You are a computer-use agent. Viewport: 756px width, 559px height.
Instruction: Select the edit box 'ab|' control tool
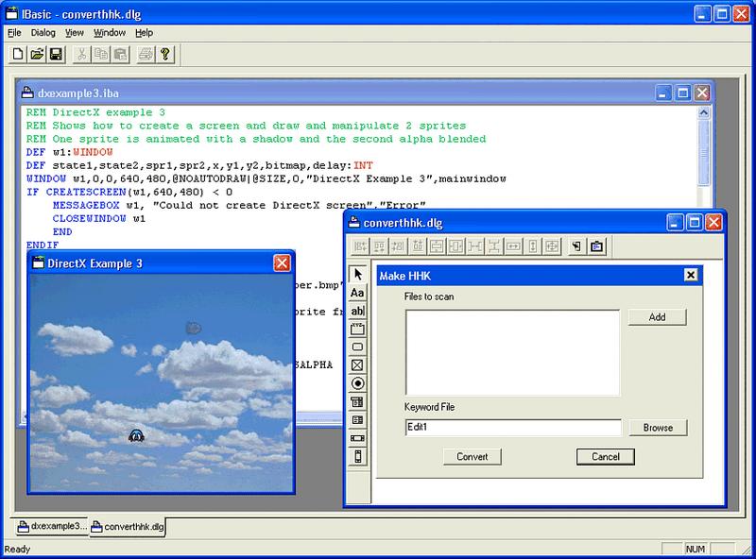click(357, 311)
